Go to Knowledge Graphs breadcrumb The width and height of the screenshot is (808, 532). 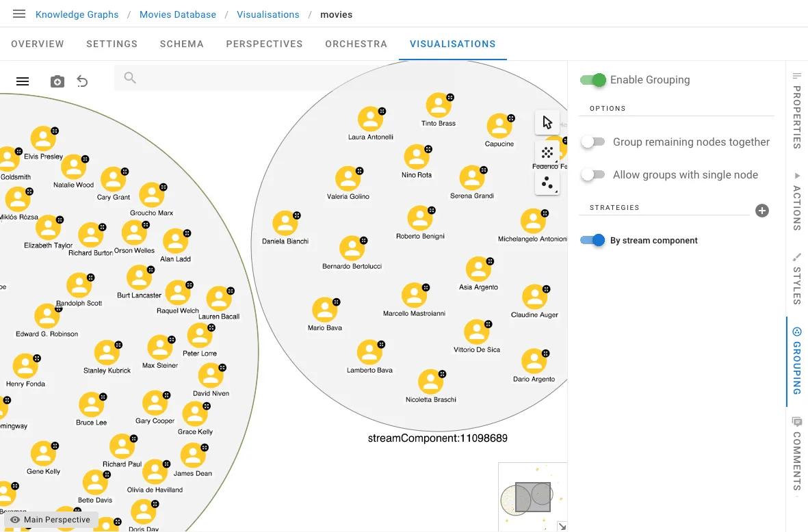pos(77,14)
